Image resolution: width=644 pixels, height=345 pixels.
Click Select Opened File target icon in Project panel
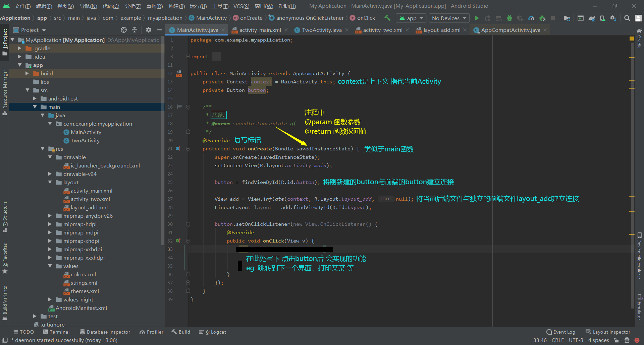(x=124, y=30)
